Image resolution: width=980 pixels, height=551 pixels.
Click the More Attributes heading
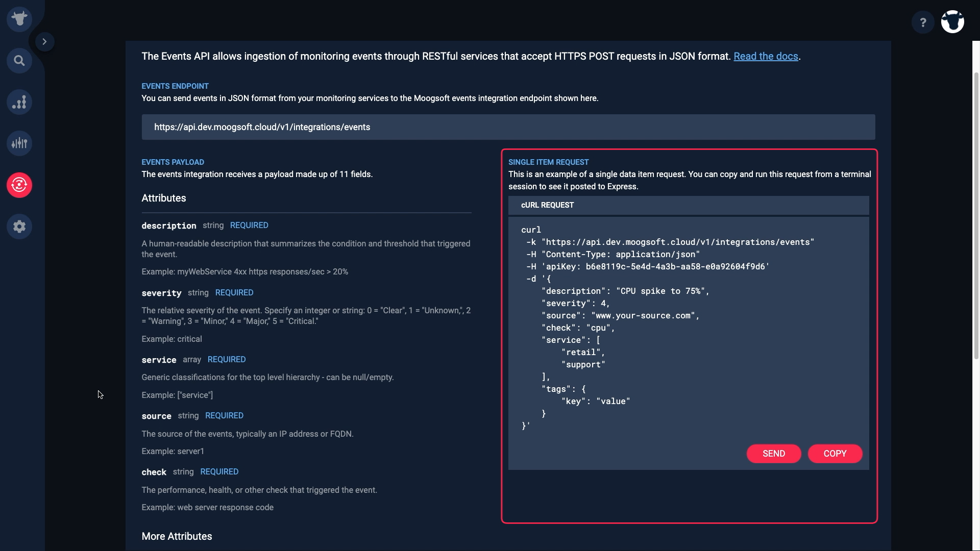177,536
